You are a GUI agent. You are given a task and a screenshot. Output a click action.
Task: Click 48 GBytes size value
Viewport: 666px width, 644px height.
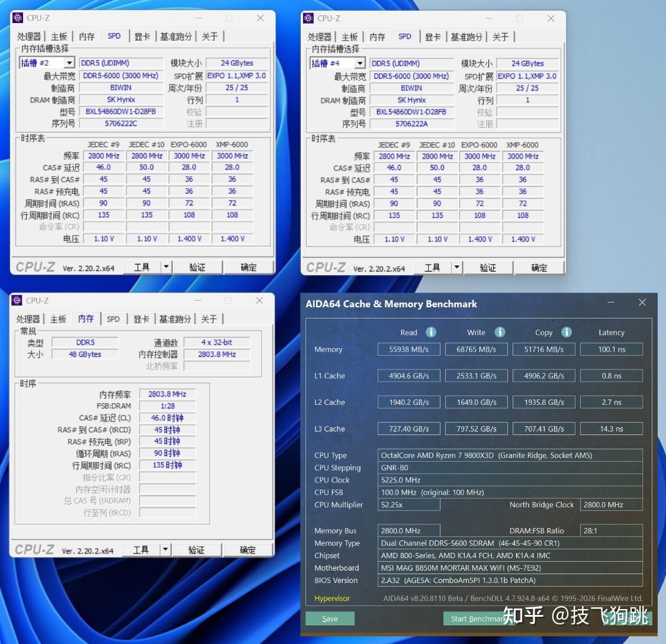[x=85, y=354]
